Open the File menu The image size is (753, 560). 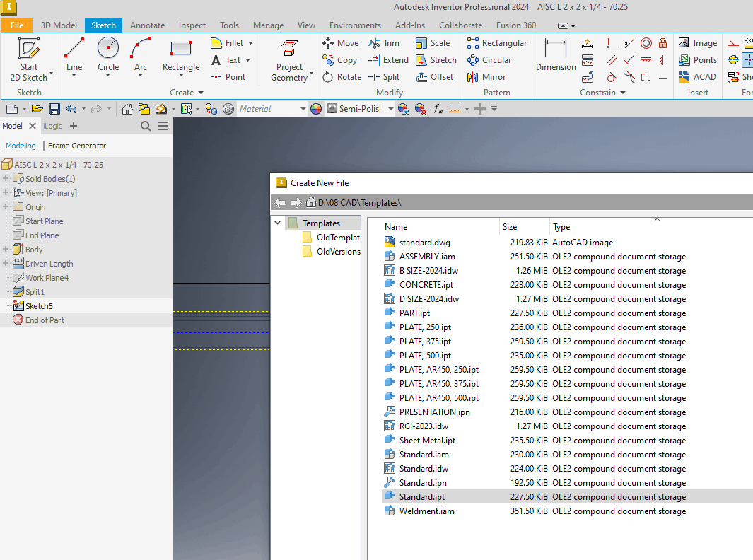coord(17,25)
